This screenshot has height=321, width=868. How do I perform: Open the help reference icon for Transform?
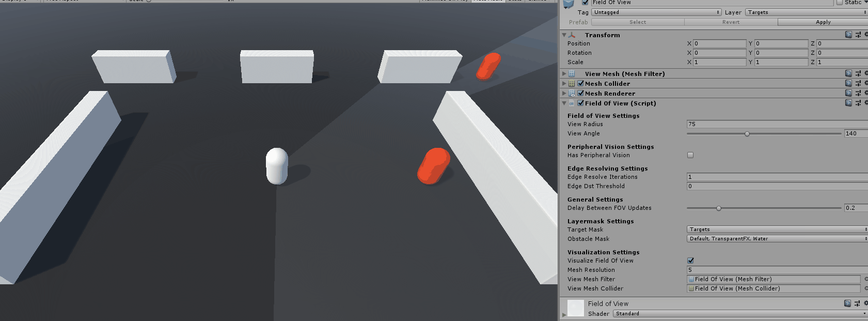coord(848,35)
